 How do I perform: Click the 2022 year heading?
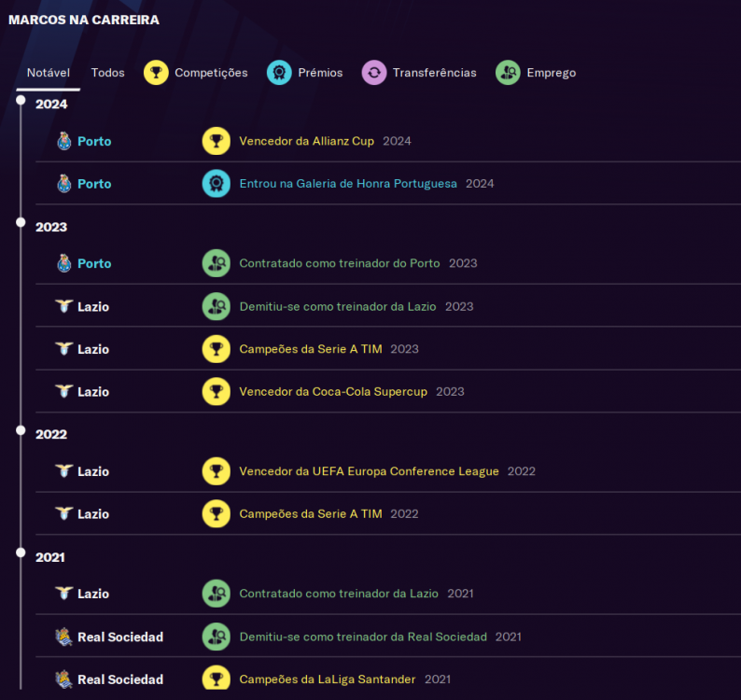51,434
